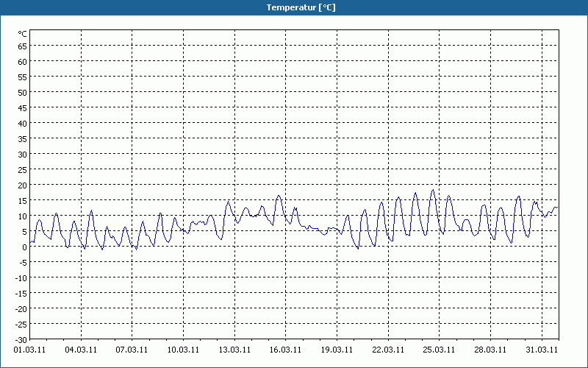This screenshot has width=588, height=368.
Task: Select the 10.03.11 date label
Action: (183, 350)
